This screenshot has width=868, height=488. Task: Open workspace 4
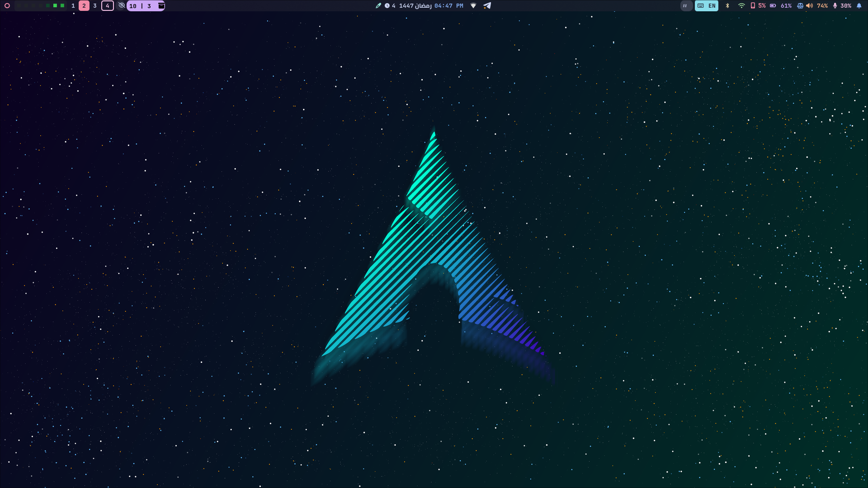(107, 6)
